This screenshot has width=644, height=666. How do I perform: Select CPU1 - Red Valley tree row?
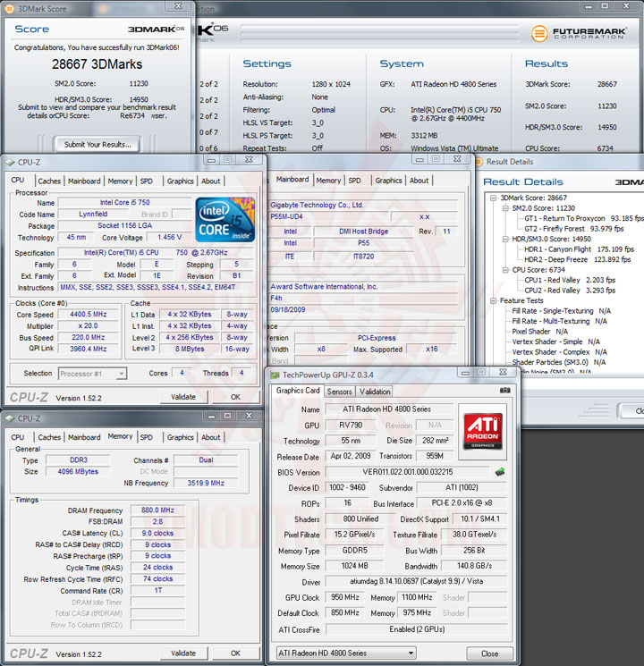(x=570, y=280)
